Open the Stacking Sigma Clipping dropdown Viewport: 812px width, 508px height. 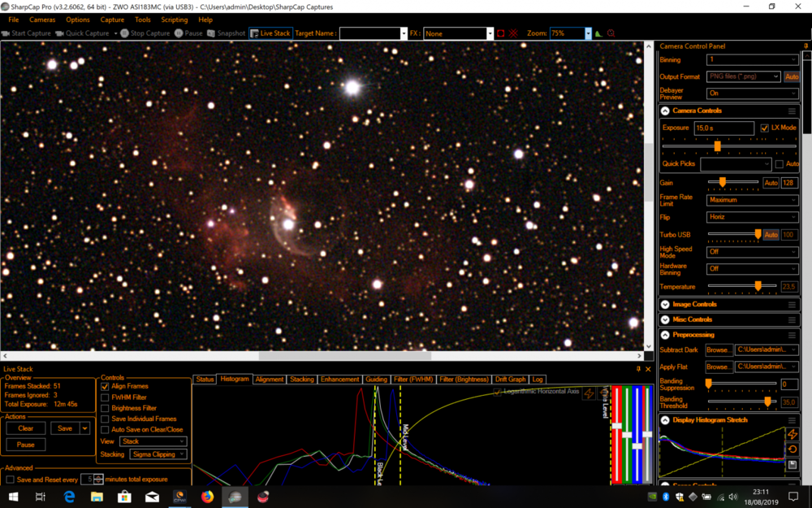[x=158, y=454]
